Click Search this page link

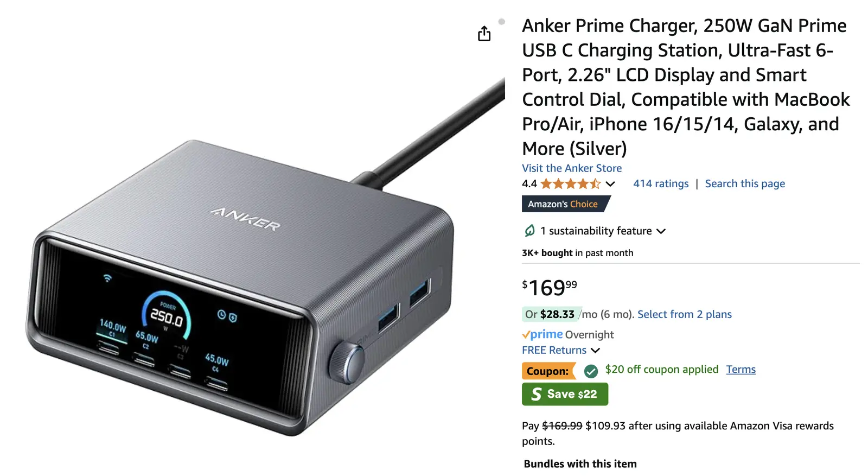point(745,183)
